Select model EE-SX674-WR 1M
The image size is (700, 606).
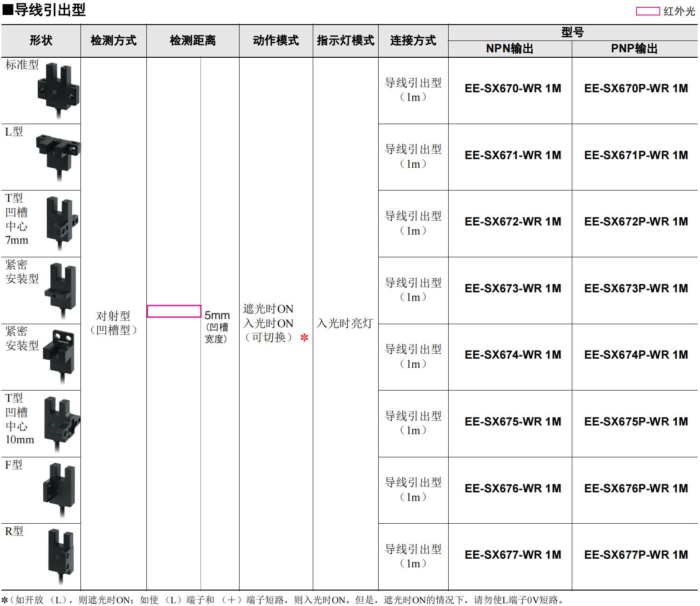(513, 355)
